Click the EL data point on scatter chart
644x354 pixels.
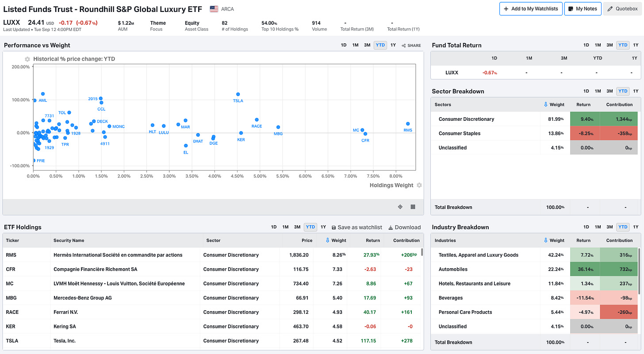186,146
